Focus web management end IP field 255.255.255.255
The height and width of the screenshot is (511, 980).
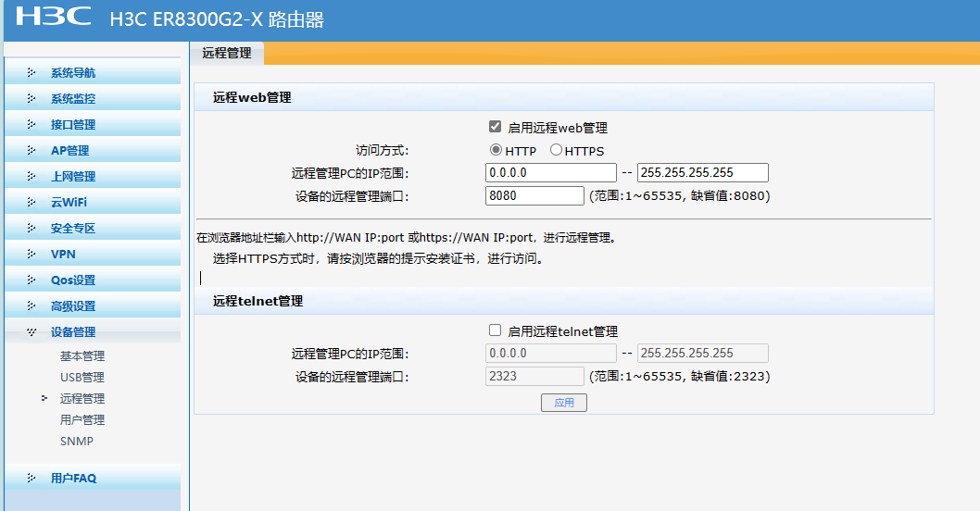click(702, 172)
